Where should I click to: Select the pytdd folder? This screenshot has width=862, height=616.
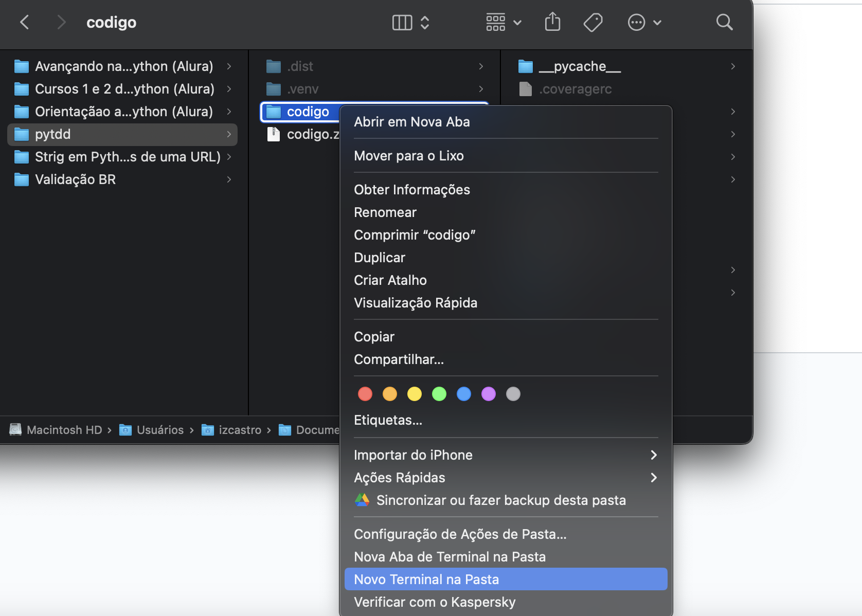pos(122,134)
